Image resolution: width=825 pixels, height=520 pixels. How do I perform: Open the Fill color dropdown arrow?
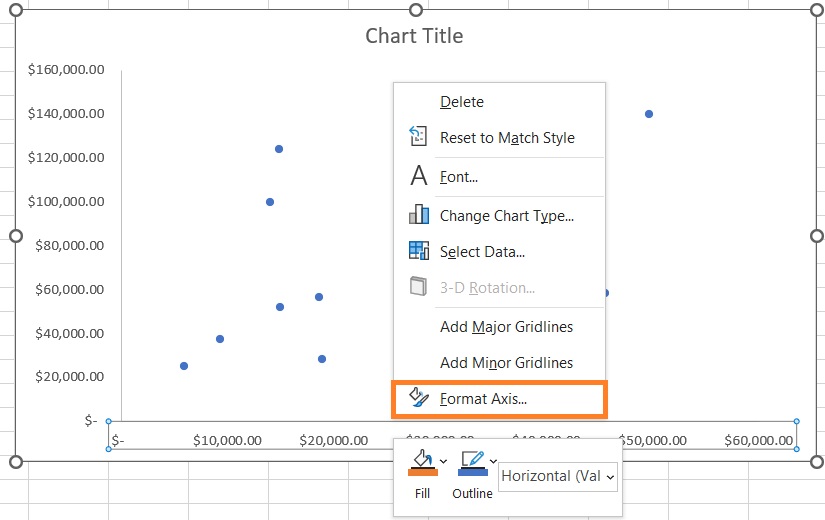tap(444, 462)
